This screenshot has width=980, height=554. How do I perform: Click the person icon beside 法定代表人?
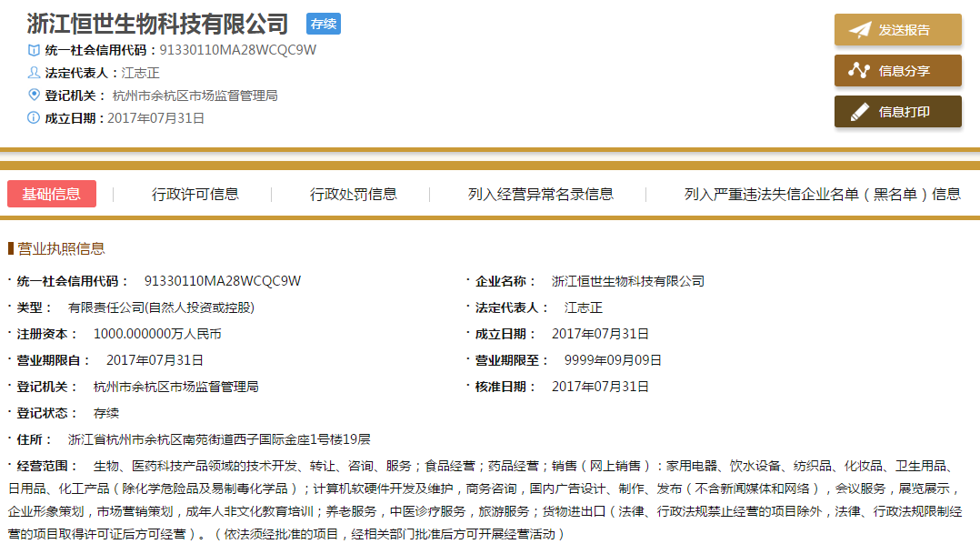tap(34, 73)
